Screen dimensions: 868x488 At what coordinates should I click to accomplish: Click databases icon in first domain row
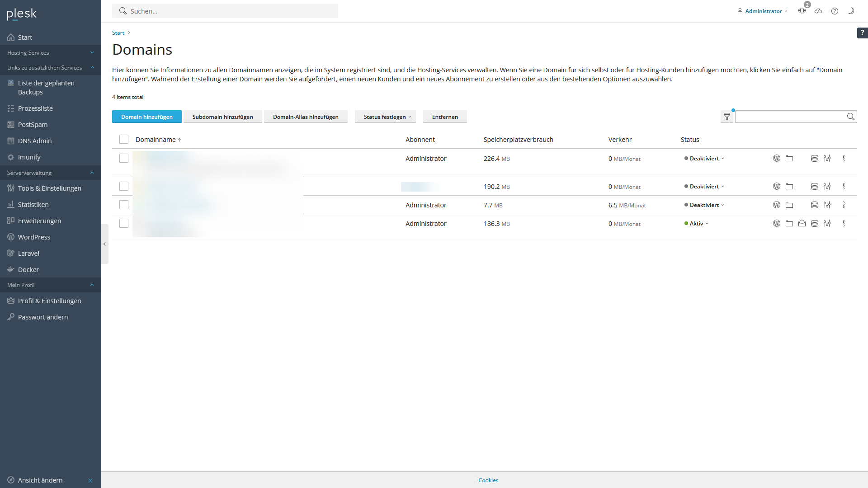[814, 159]
